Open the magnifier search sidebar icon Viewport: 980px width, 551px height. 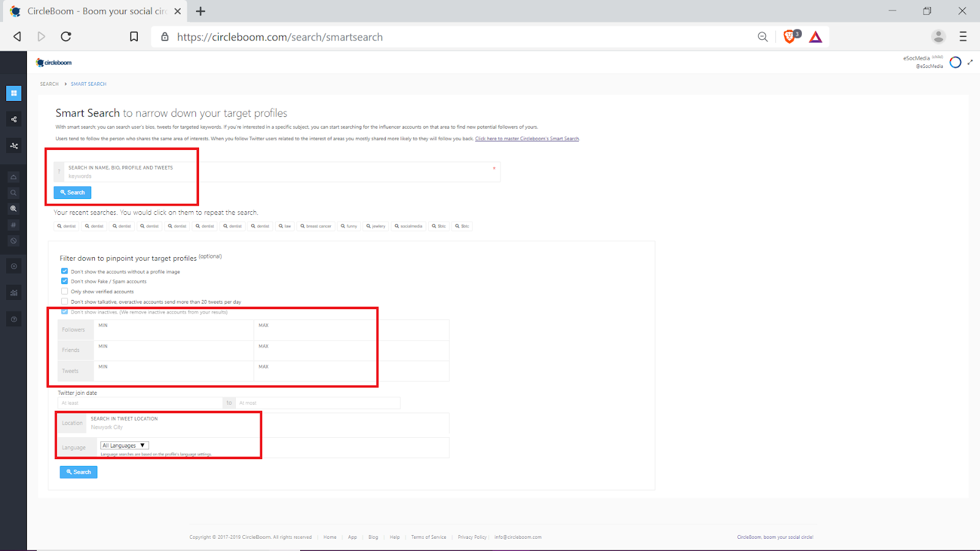tap(13, 193)
